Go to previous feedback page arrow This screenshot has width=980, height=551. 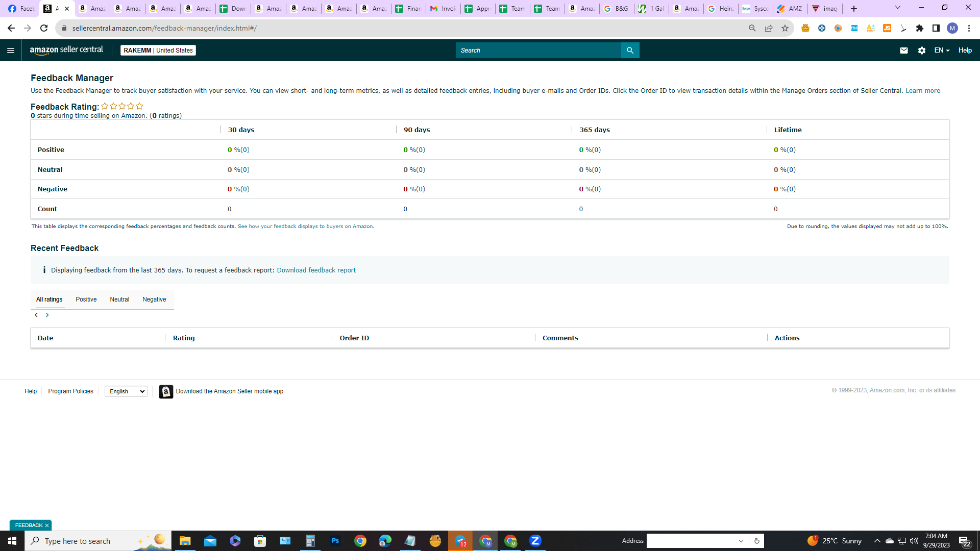pos(36,315)
